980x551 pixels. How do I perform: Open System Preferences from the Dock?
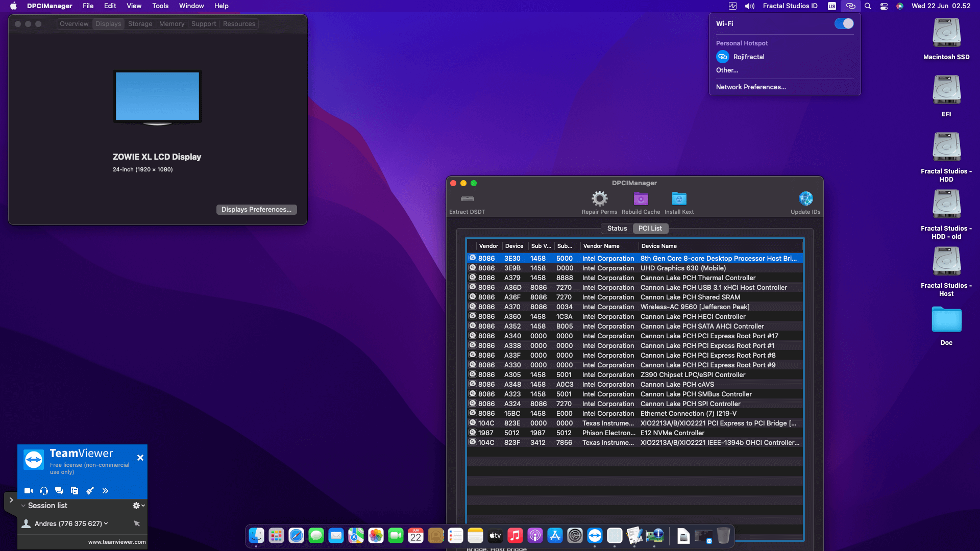click(x=575, y=536)
